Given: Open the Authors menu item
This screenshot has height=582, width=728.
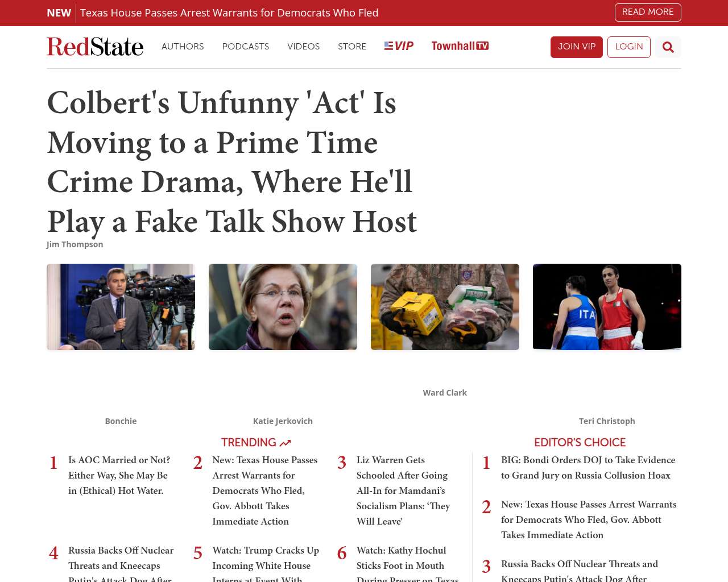Looking at the screenshot, I should tap(183, 47).
